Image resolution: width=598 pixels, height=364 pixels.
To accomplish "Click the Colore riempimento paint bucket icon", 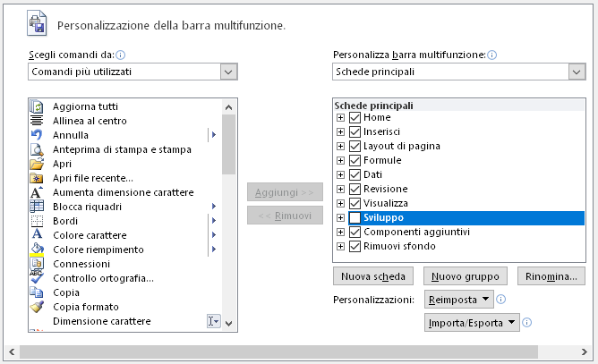I will coord(37,250).
